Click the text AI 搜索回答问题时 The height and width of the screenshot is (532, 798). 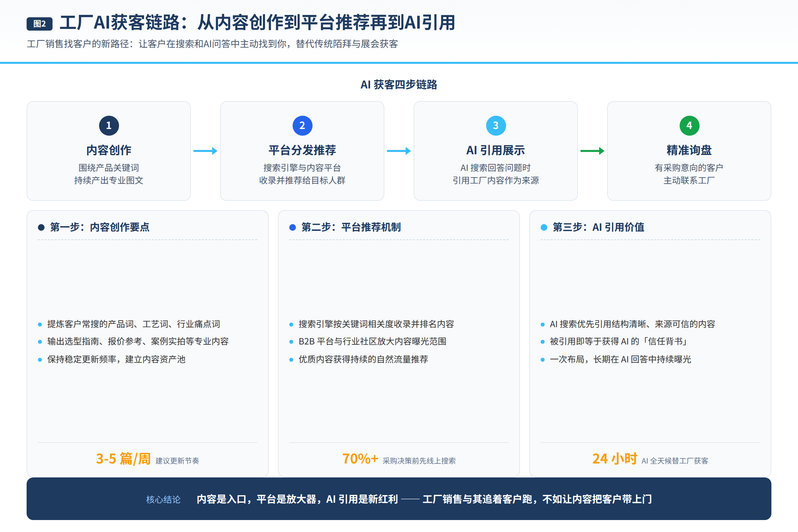[x=496, y=168]
